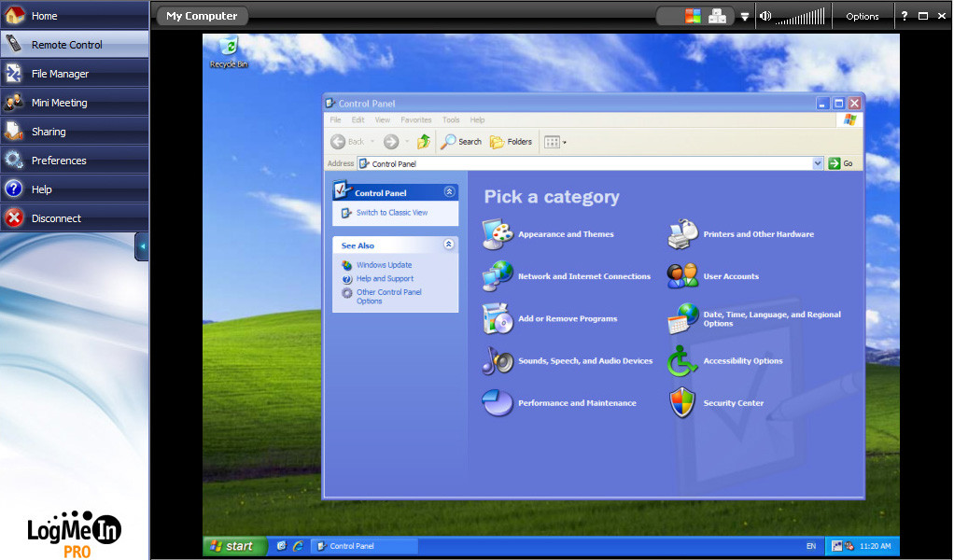954x560 pixels.
Task: Click the Help and Support link
Action: pos(386,278)
